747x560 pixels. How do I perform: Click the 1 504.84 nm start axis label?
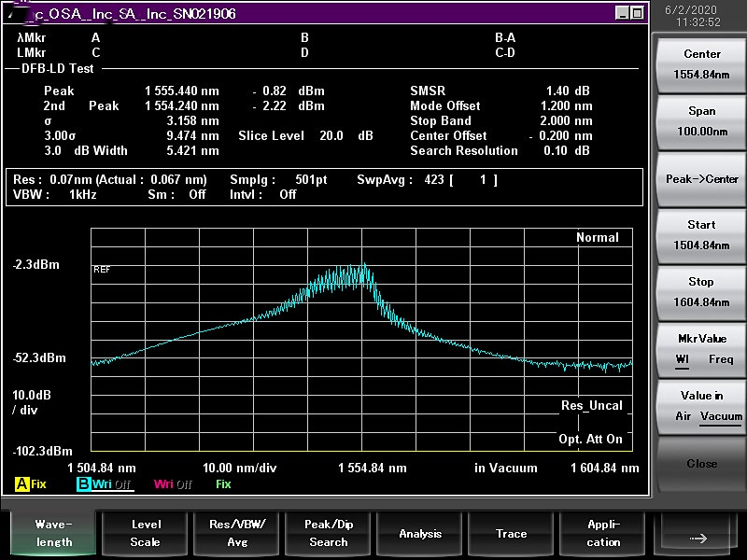[102, 469]
